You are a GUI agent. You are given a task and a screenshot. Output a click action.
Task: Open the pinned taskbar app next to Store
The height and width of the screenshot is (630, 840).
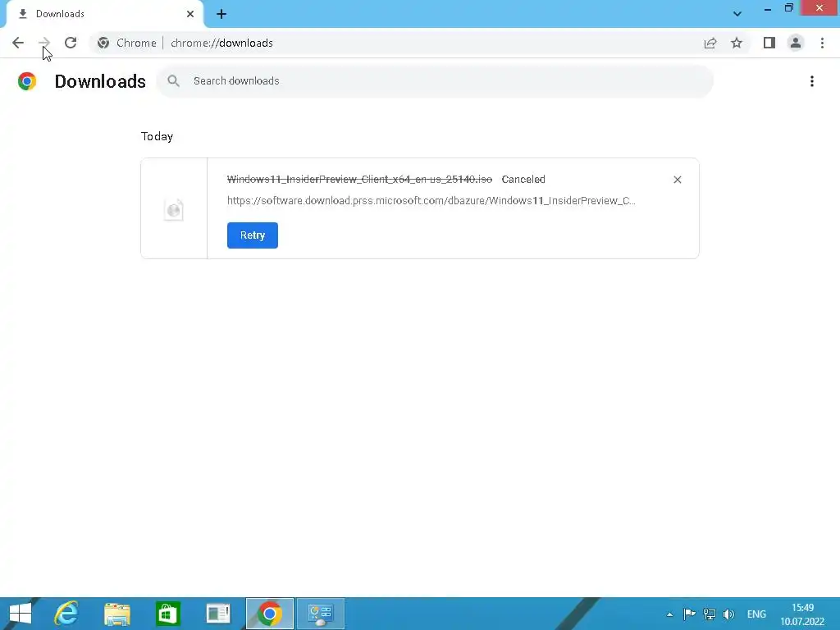(218, 614)
